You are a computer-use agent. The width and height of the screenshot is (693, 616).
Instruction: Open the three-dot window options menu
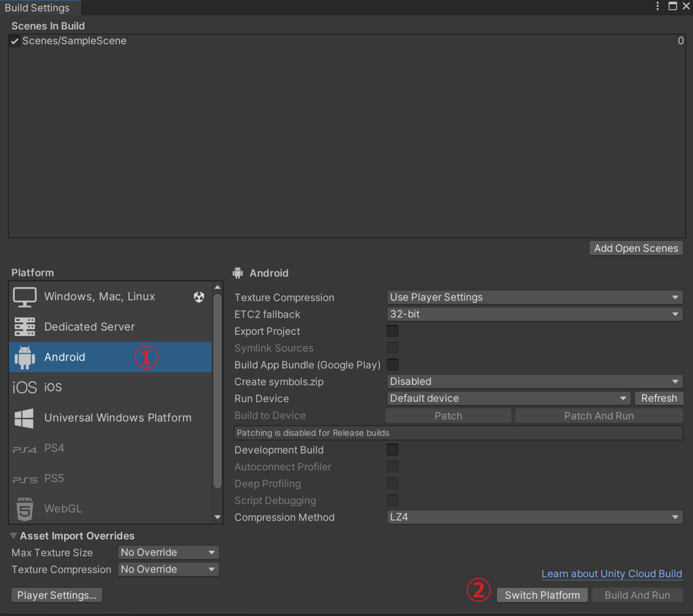pos(657,6)
